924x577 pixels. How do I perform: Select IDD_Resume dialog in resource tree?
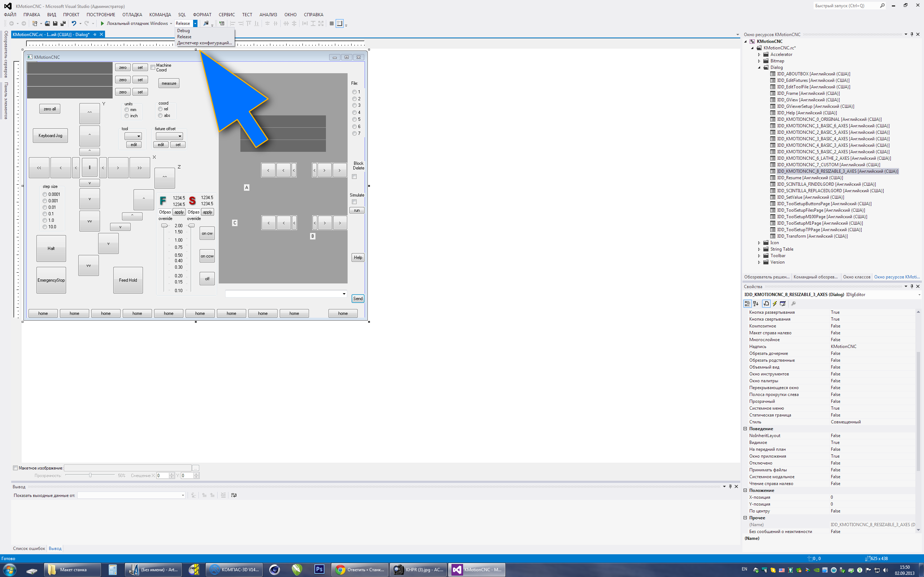click(x=810, y=178)
